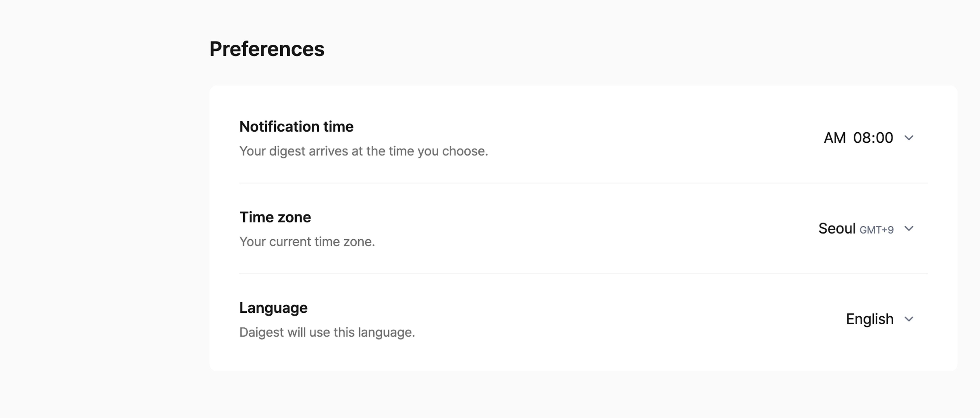This screenshot has width=980, height=418.
Task: Click the chevron next to English
Action: click(909, 319)
